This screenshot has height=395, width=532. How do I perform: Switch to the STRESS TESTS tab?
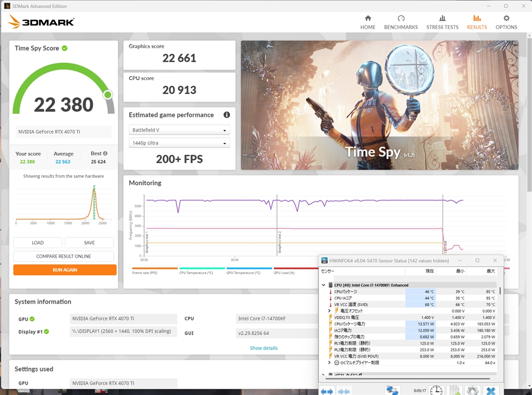[x=442, y=22]
